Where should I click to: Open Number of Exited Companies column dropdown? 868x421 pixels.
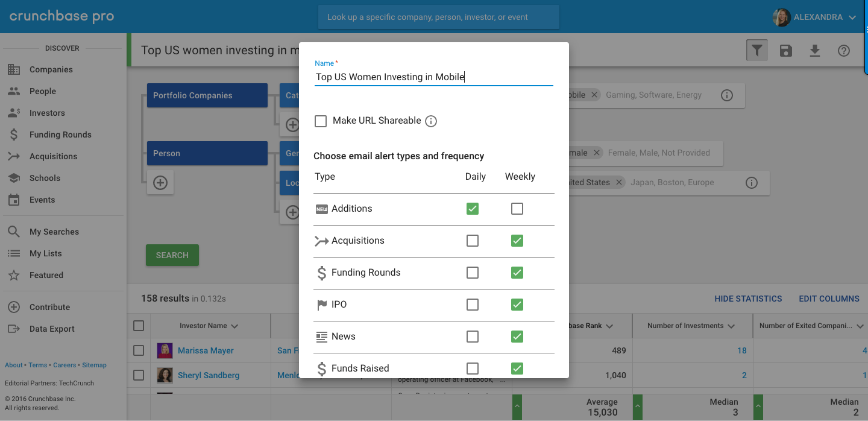click(860, 326)
